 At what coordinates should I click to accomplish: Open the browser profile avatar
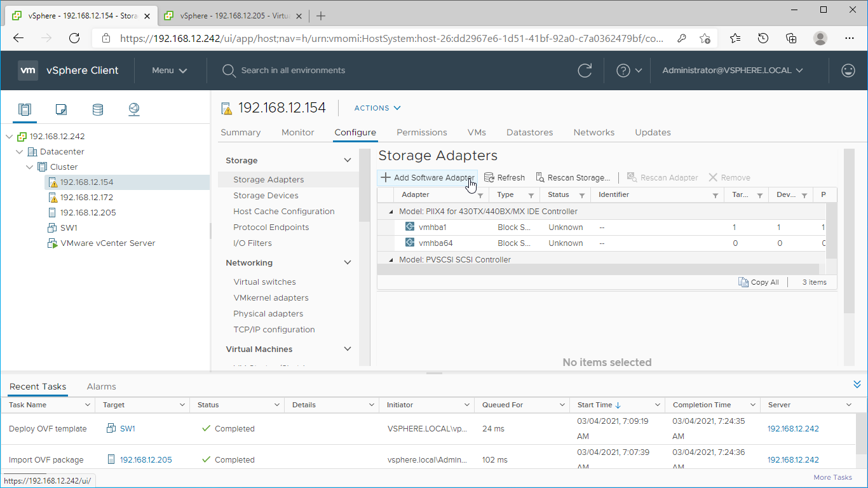(x=820, y=38)
